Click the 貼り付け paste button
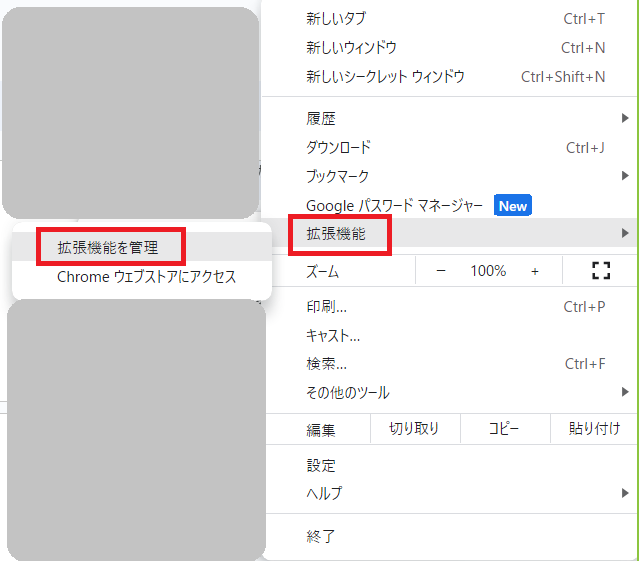This screenshot has height=561, width=639. 594,429
